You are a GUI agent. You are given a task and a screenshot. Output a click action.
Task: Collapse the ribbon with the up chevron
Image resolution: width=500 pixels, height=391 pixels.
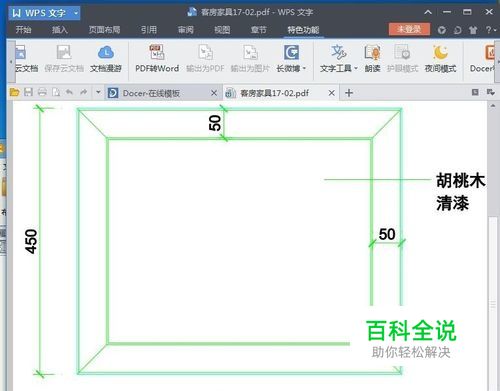point(428,12)
